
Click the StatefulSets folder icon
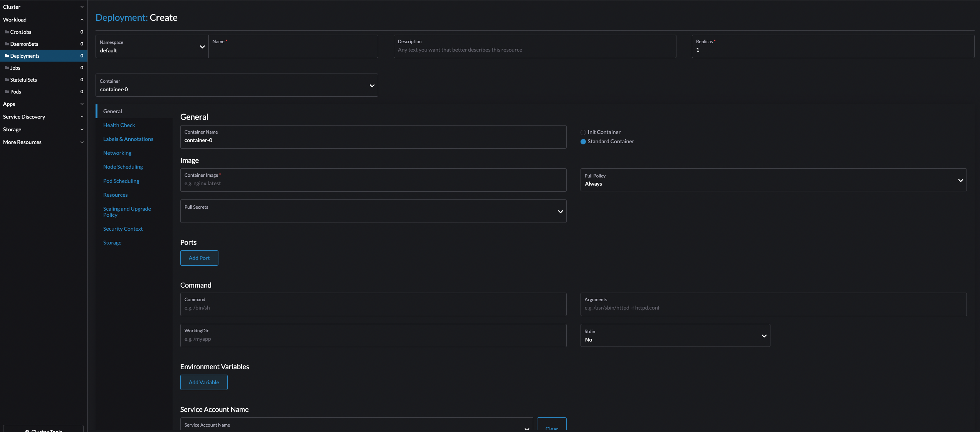7,80
